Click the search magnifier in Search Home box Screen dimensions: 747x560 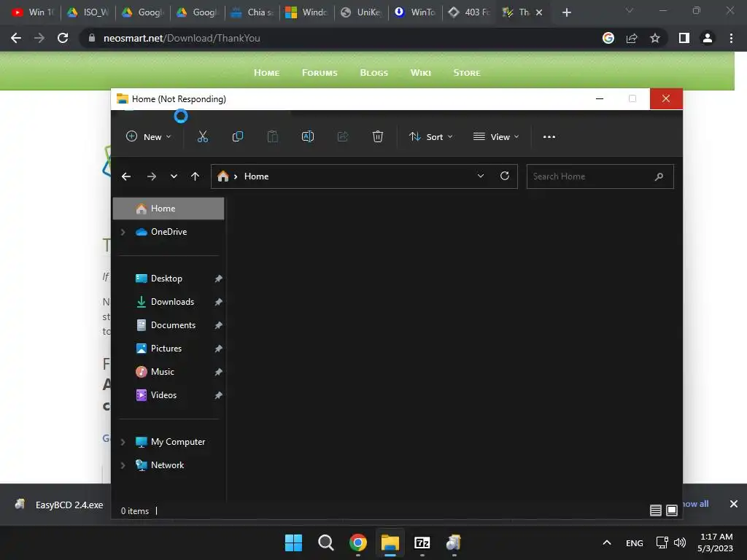point(659,176)
